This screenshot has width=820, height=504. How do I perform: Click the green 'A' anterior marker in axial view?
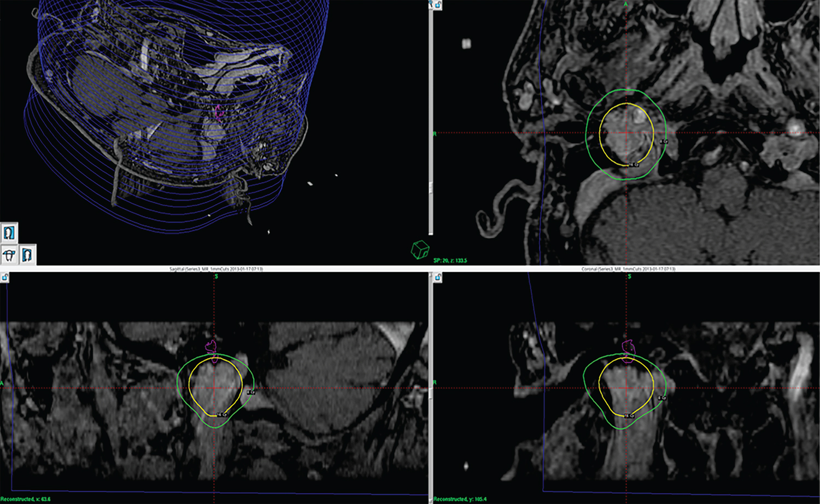click(x=626, y=4)
